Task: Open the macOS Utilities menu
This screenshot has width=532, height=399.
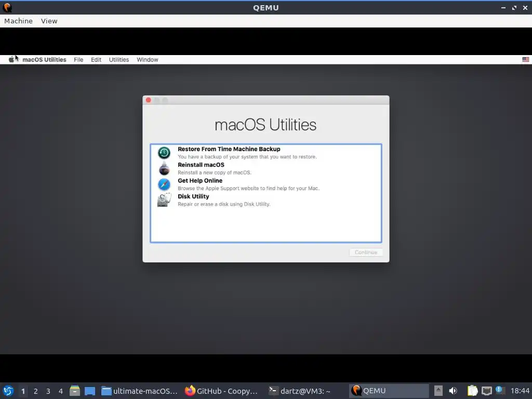Action: pos(119,60)
